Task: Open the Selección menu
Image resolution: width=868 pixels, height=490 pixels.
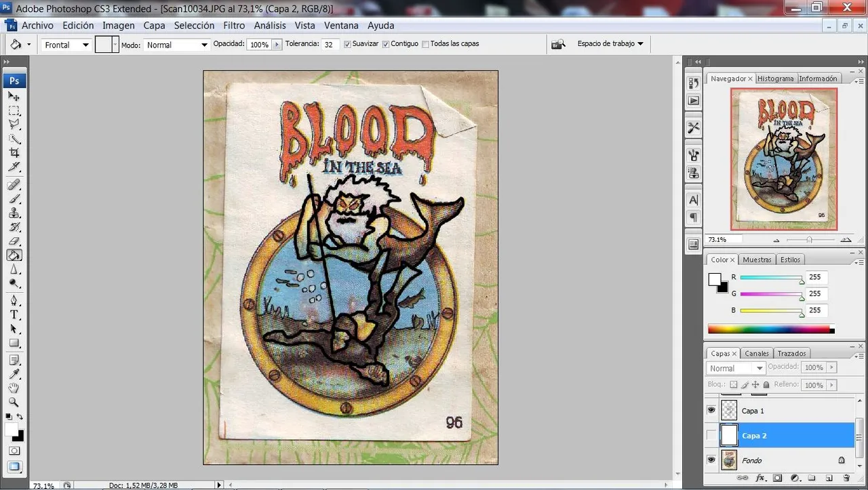Action: (x=194, y=25)
